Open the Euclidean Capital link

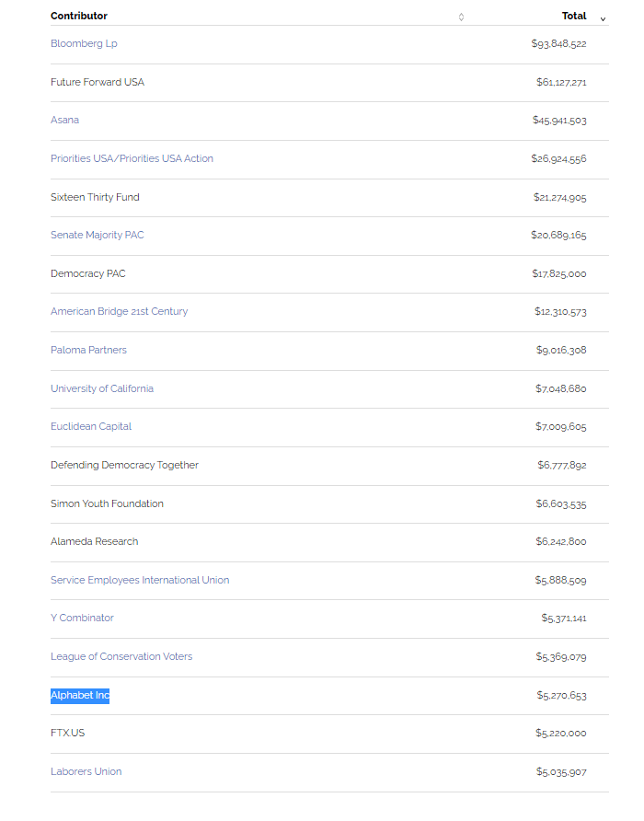pos(91,426)
